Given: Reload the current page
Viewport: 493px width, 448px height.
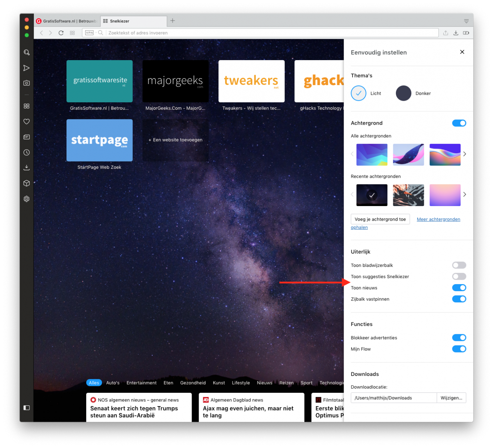Looking at the screenshot, I should [x=61, y=33].
